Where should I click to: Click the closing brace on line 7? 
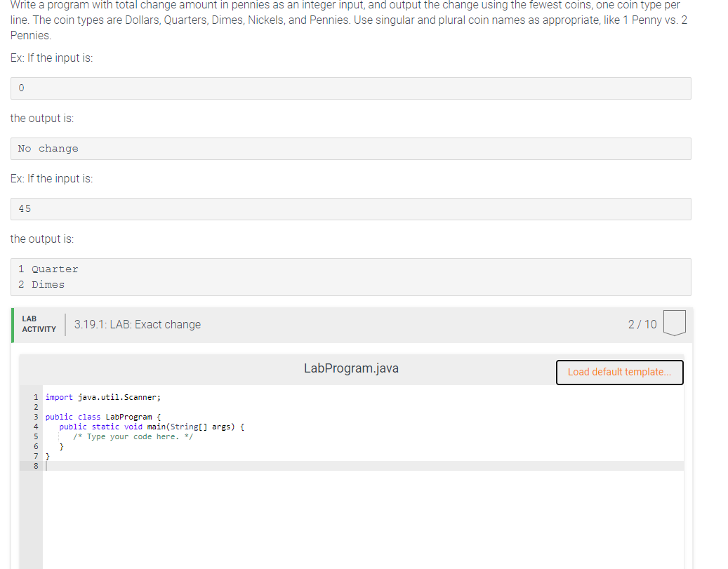[x=46, y=455]
